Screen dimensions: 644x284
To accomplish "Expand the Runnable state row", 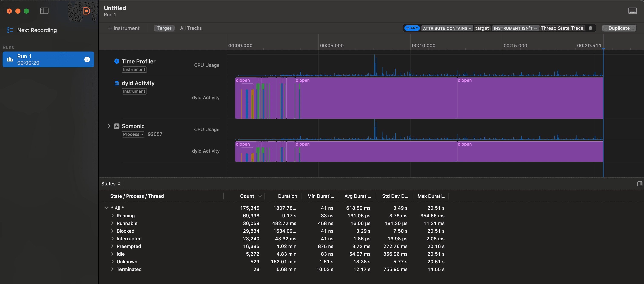I will [112, 223].
